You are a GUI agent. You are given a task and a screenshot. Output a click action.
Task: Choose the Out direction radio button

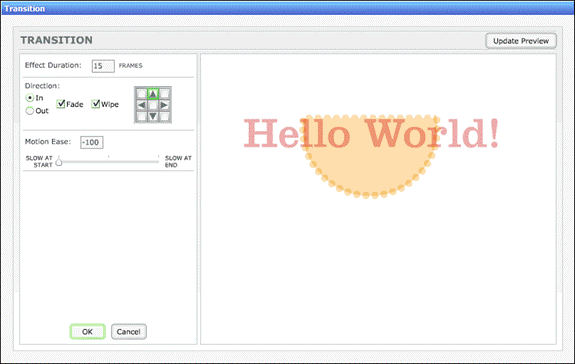(x=30, y=111)
